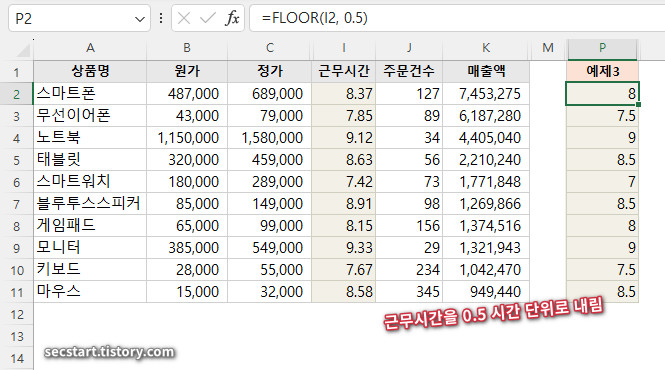Click the 예제3 result in row 6
The height and width of the screenshot is (370, 665).
coord(602,182)
